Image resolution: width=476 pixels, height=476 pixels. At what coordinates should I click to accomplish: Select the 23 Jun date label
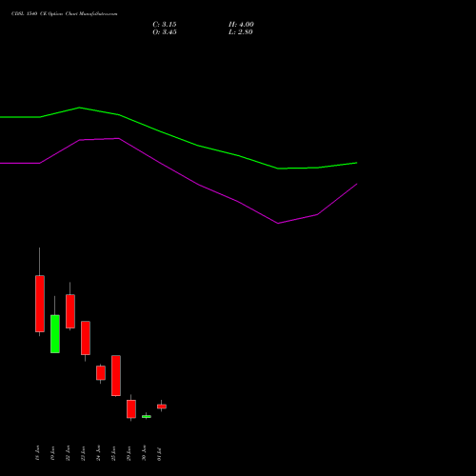coord(83,453)
